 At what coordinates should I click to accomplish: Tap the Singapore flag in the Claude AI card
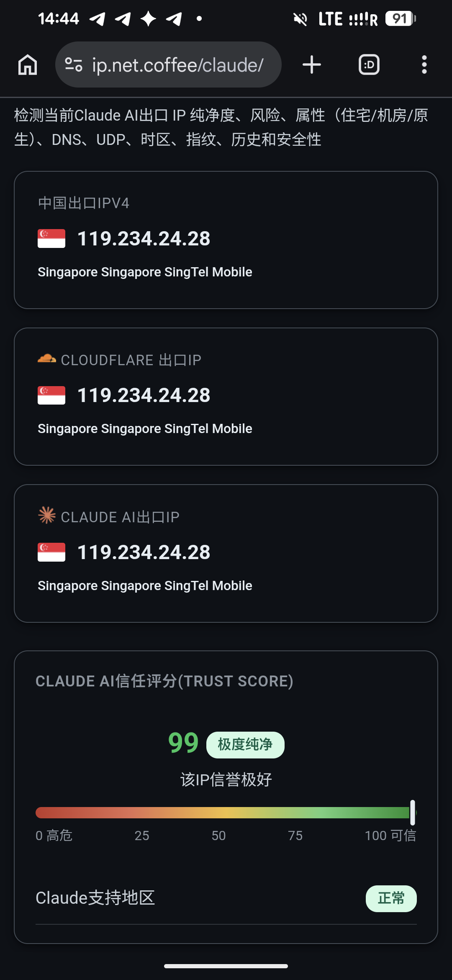(x=51, y=552)
